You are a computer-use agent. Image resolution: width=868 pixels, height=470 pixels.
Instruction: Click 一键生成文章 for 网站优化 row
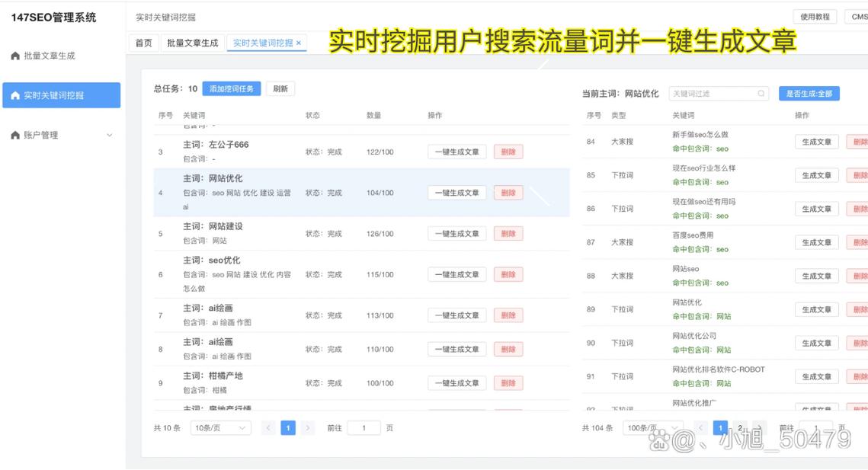point(456,193)
